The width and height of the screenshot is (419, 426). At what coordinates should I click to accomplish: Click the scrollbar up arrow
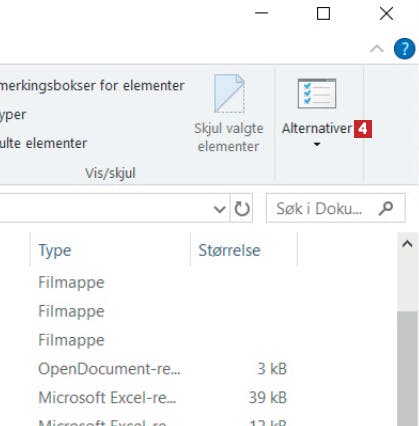point(407,244)
